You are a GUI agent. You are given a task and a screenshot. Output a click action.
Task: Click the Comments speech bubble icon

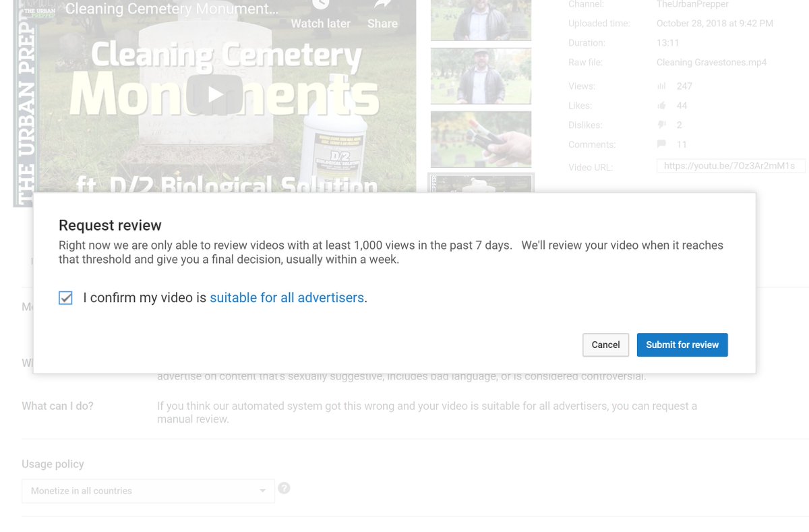tap(661, 144)
